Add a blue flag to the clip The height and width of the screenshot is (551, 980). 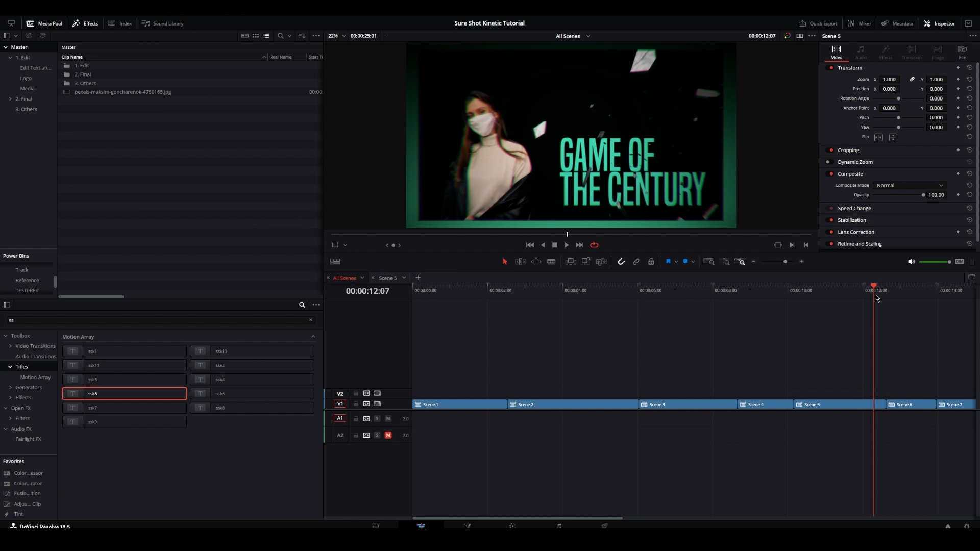(x=668, y=262)
